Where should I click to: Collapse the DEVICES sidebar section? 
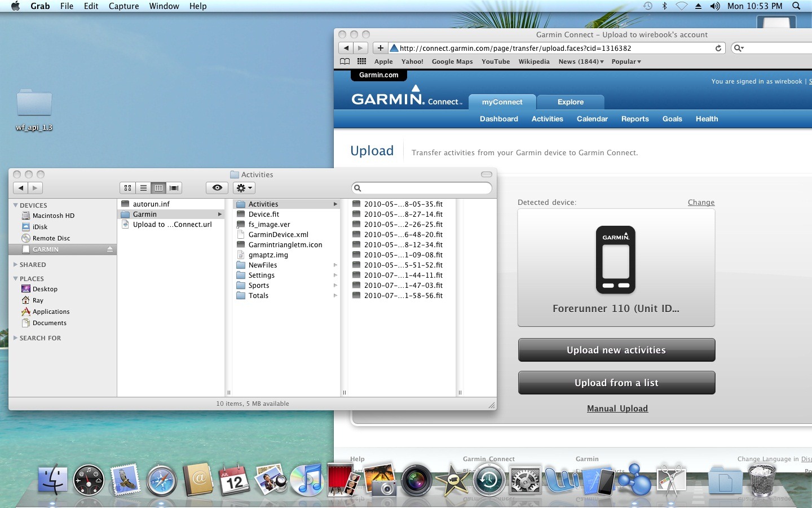(15, 205)
